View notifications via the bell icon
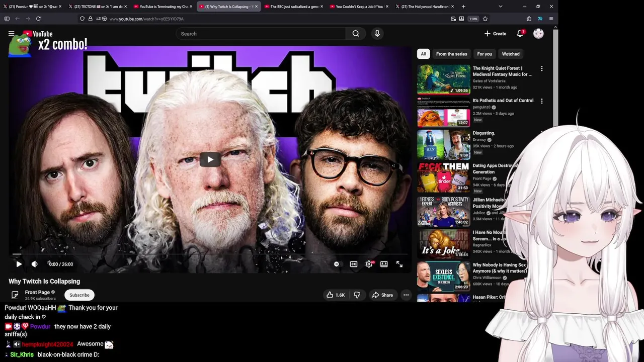Image resolution: width=644 pixels, height=362 pixels. pos(520,34)
